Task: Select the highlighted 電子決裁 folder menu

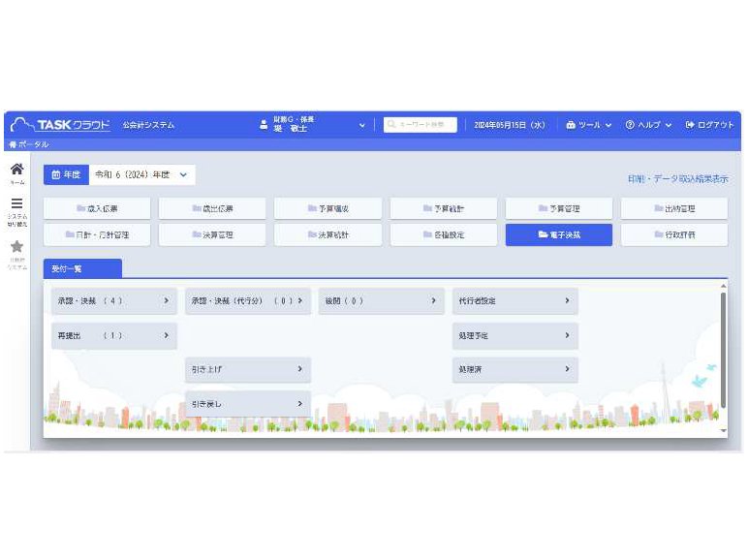Action: click(x=559, y=234)
